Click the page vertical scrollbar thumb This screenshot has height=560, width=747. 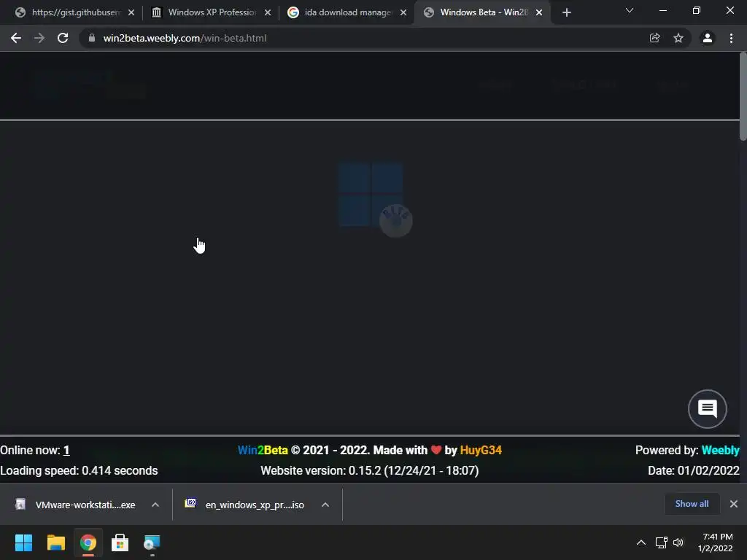coord(743,97)
